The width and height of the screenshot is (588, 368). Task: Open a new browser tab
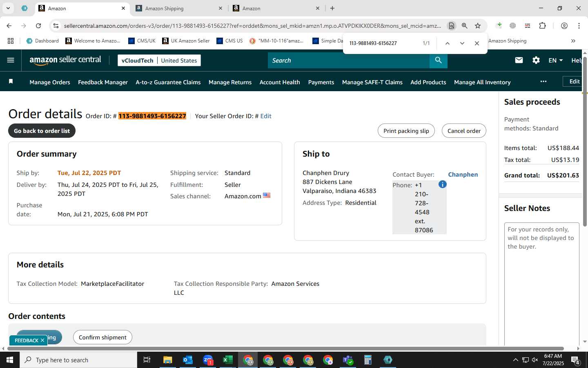(x=332, y=8)
